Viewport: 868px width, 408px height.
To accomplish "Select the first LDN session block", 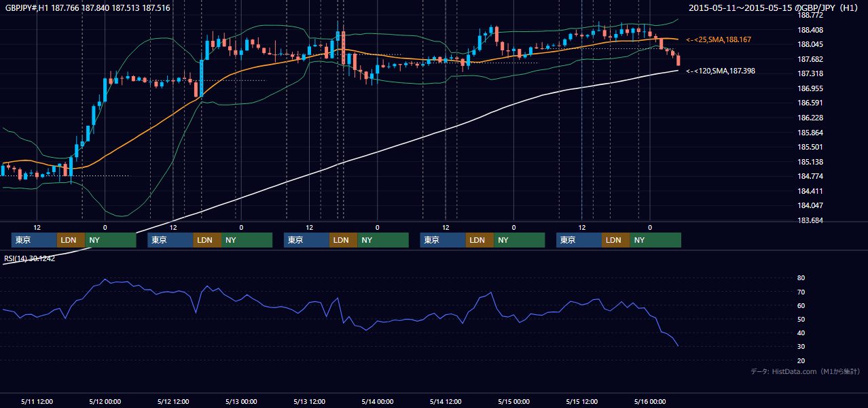I will [71, 240].
